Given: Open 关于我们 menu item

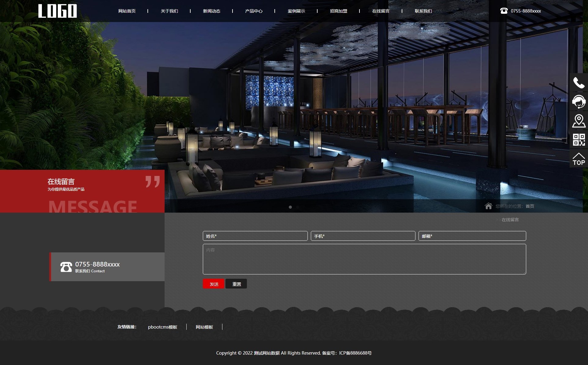Looking at the screenshot, I should tap(169, 11).
